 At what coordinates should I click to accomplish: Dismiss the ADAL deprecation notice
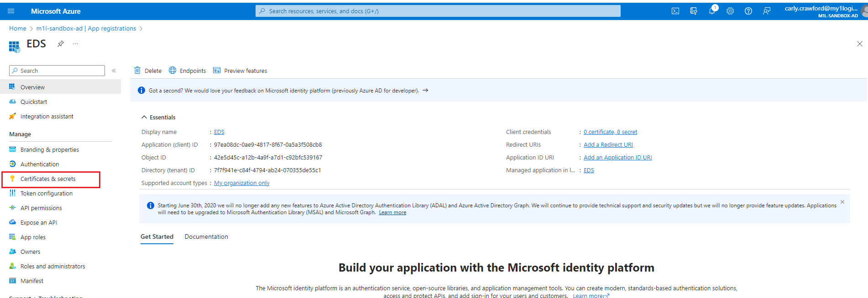tap(842, 202)
